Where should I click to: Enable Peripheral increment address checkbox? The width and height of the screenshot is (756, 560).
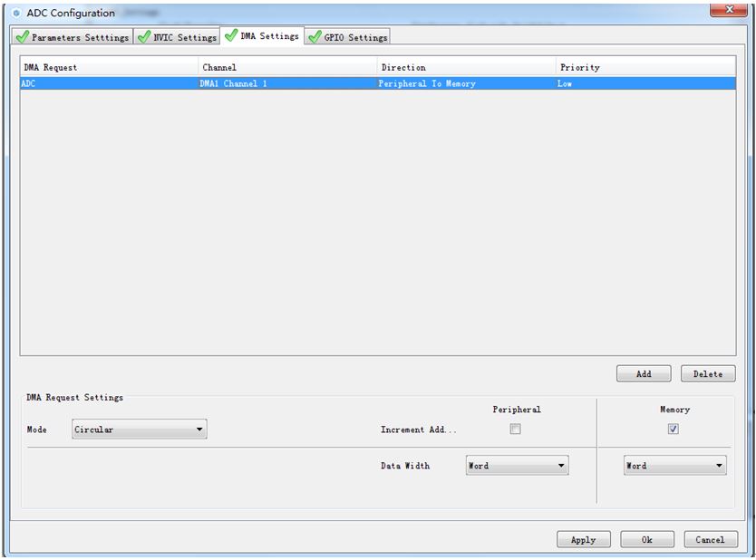515,430
